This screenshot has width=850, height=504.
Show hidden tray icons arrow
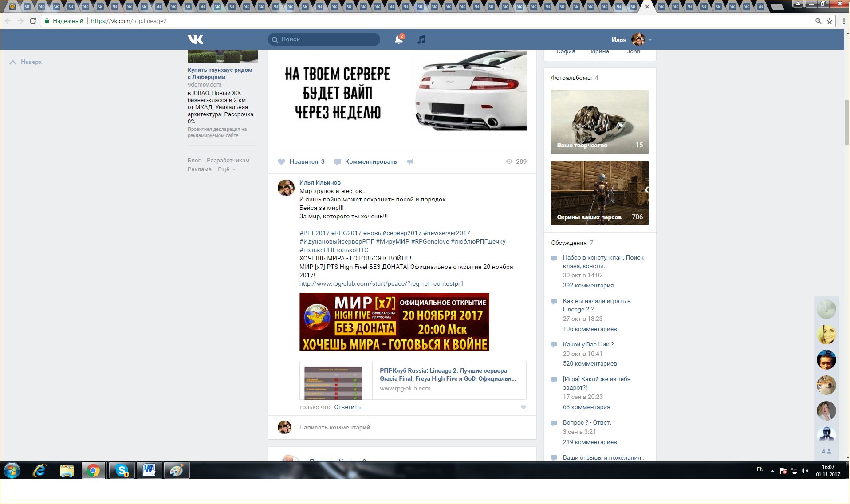772,471
